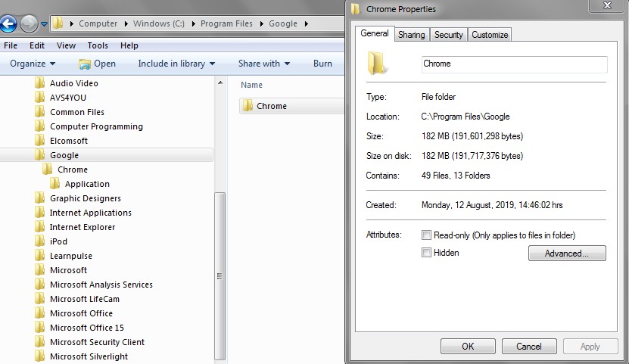
Task: Open the Edit menu
Action: [x=37, y=45]
